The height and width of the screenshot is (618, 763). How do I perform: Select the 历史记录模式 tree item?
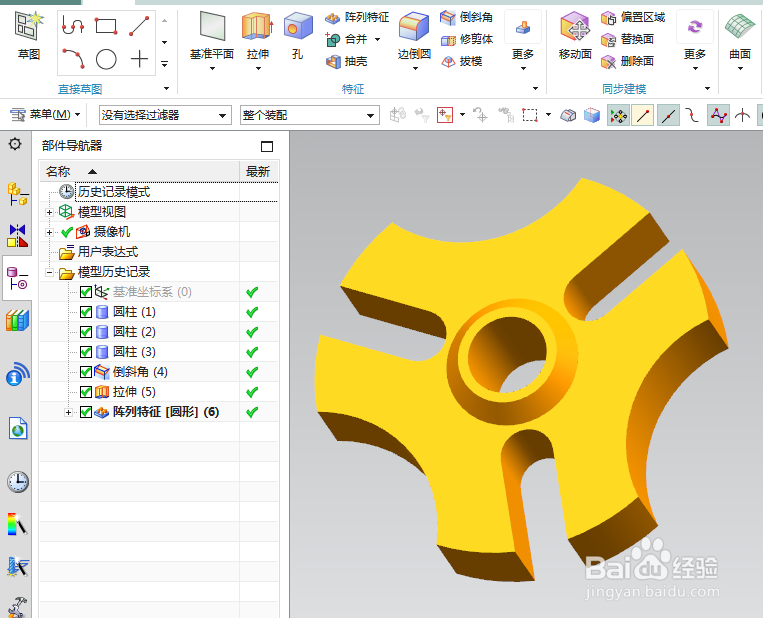pos(114,192)
